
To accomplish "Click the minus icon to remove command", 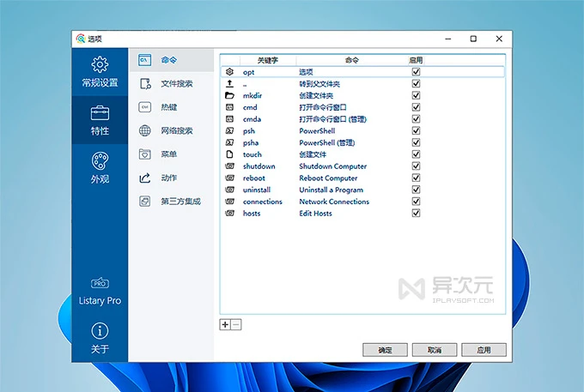I will (x=236, y=324).
